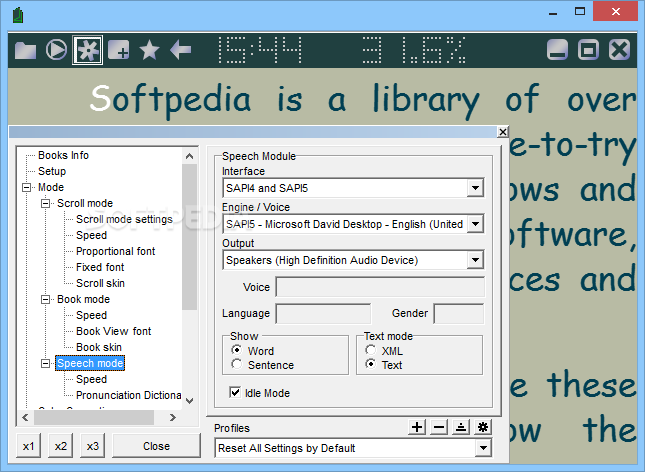
Task: Collapse the Scroll mode tree node
Action: (x=46, y=203)
